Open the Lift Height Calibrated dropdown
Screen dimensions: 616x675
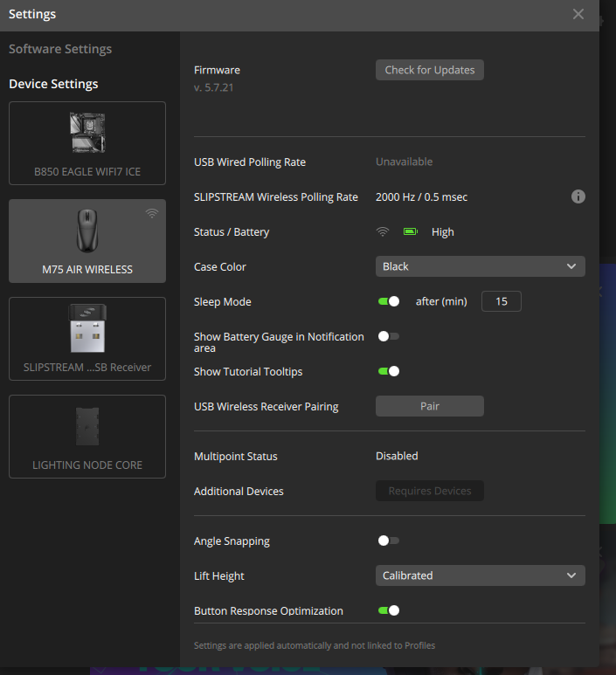coord(481,575)
